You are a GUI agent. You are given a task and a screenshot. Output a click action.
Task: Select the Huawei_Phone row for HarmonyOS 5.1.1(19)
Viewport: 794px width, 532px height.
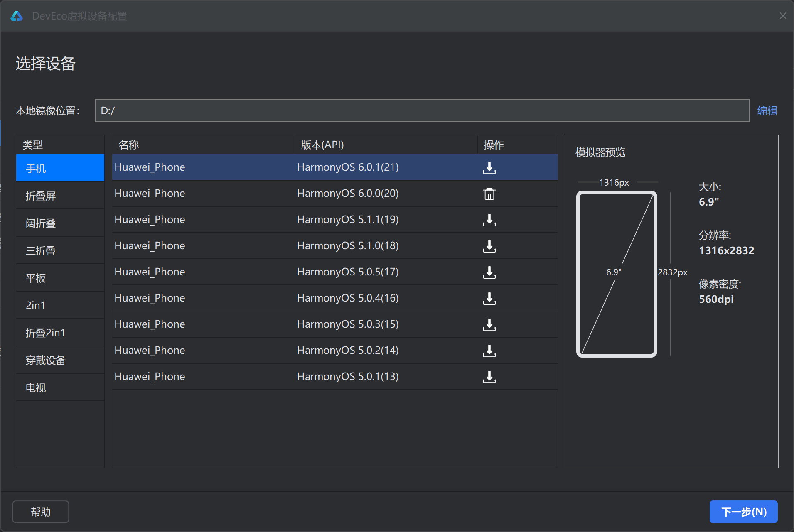pos(335,220)
